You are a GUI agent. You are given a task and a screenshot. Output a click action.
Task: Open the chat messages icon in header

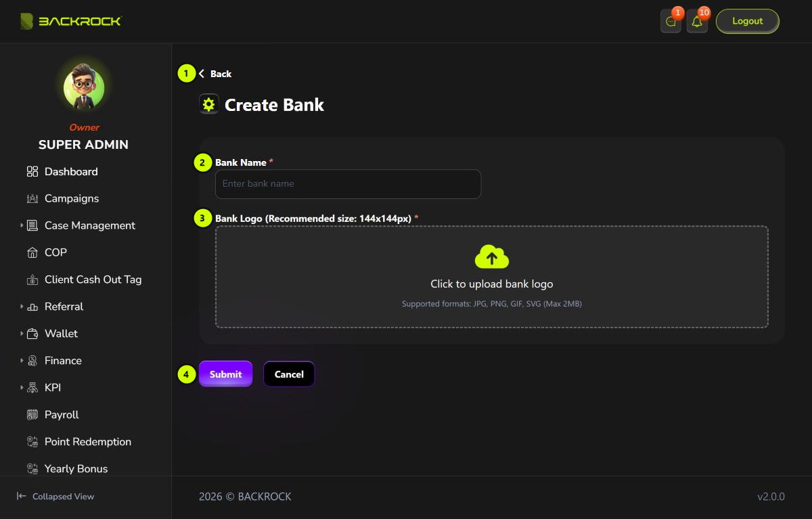coord(671,22)
